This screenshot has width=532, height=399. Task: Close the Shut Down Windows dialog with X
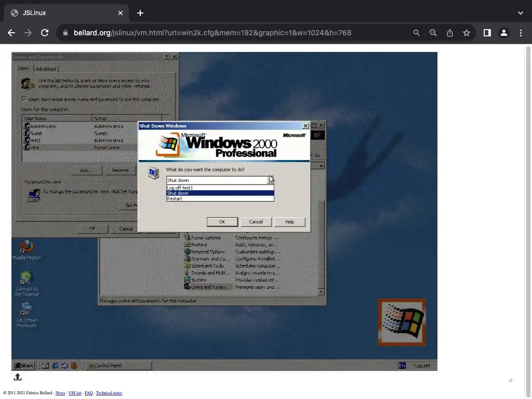tap(305, 126)
